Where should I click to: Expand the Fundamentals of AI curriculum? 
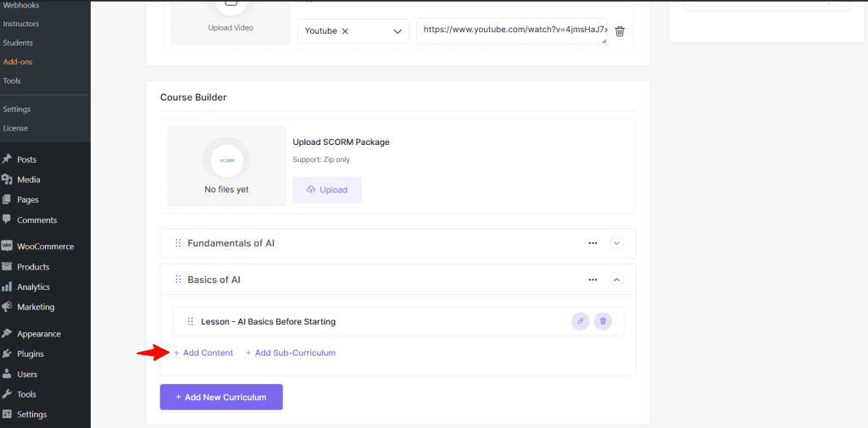[x=617, y=243]
